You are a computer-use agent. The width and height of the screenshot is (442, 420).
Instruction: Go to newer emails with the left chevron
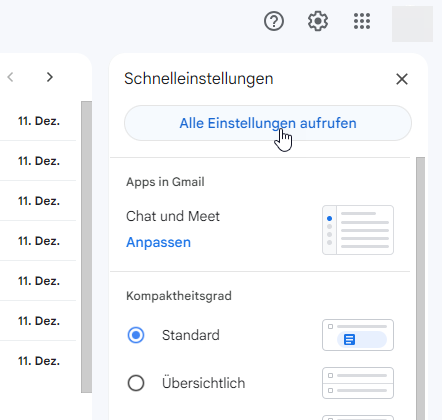[x=10, y=77]
